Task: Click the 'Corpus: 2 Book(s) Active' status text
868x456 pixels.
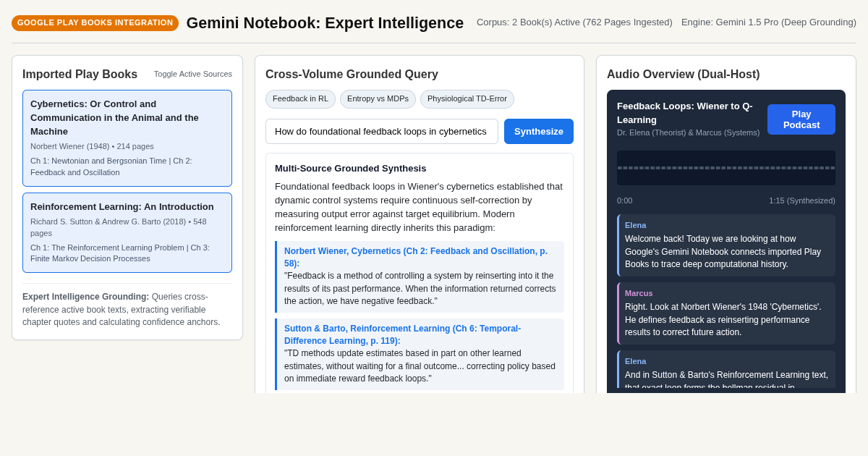Action: coord(574,22)
